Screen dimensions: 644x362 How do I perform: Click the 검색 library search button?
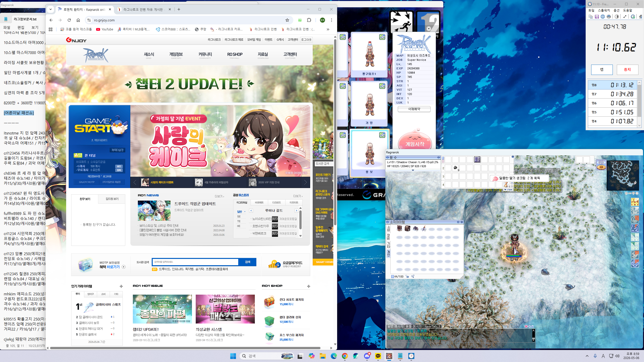tap(248, 262)
